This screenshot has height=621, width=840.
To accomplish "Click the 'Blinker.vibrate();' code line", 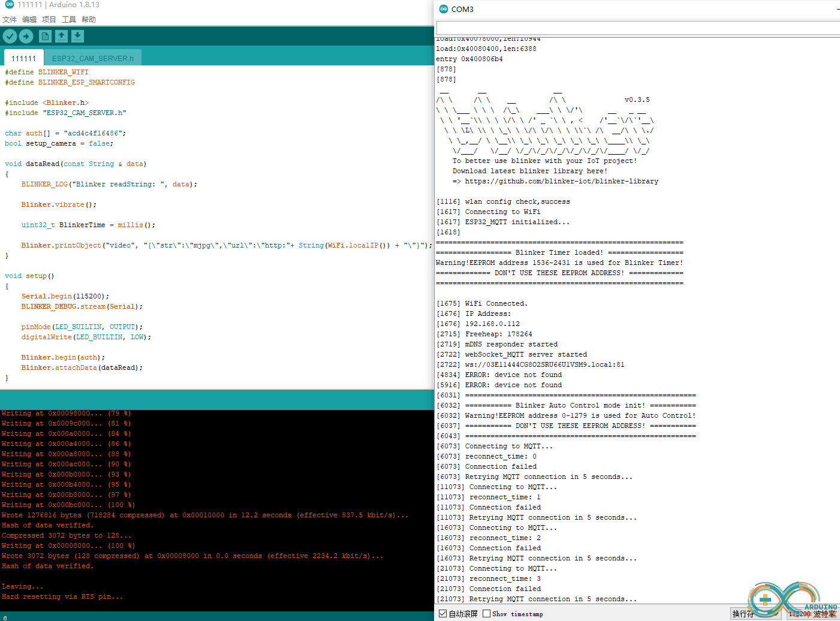I will click(59, 204).
